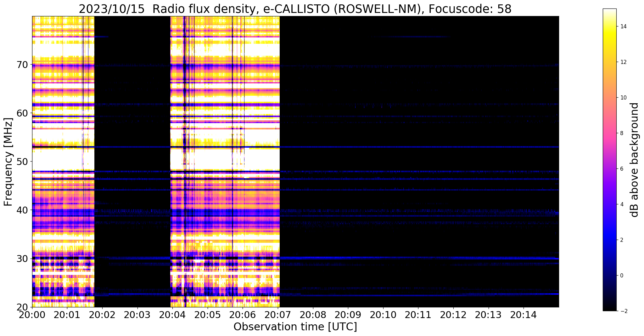Click the 50 MHz frequency tick label
The height and width of the screenshot is (336, 644).
coord(23,162)
